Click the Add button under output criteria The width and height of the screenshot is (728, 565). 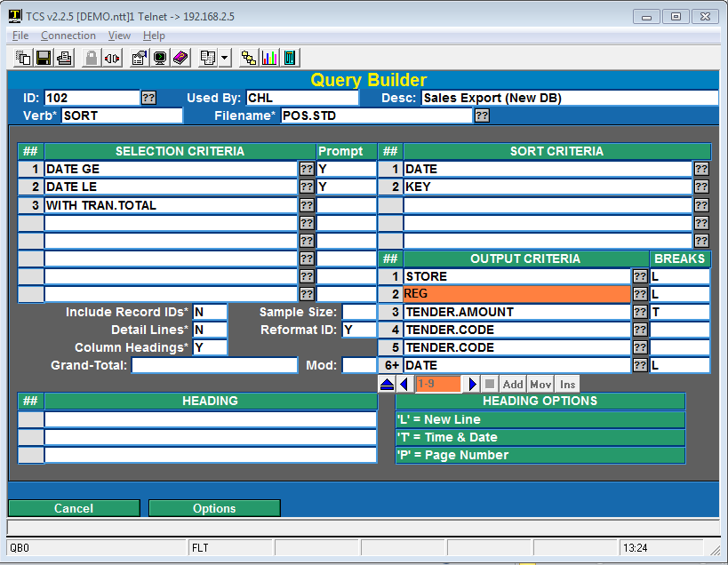point(512,384)
